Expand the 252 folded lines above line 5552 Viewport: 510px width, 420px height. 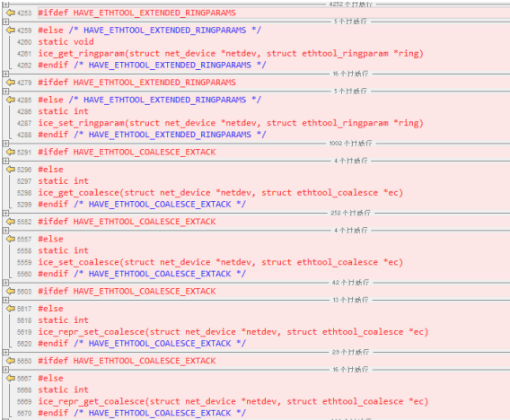click(5, 213)
